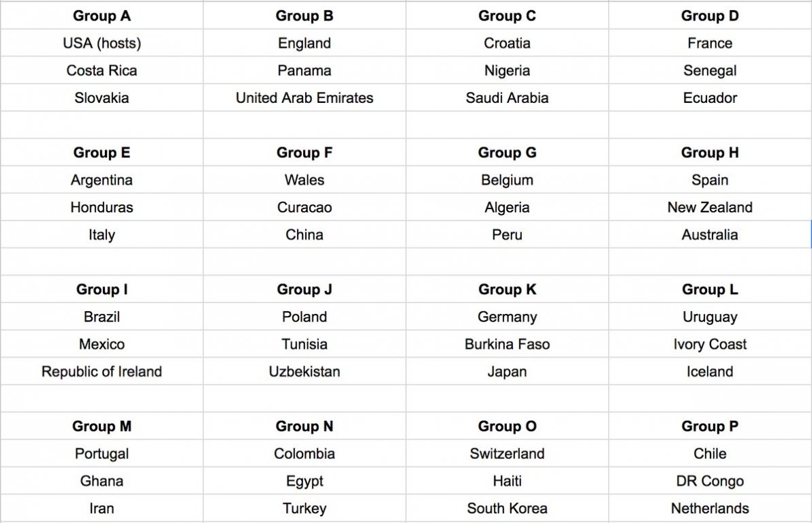
Task: Click the Ivory Coast cell
Action: point(710,344)
